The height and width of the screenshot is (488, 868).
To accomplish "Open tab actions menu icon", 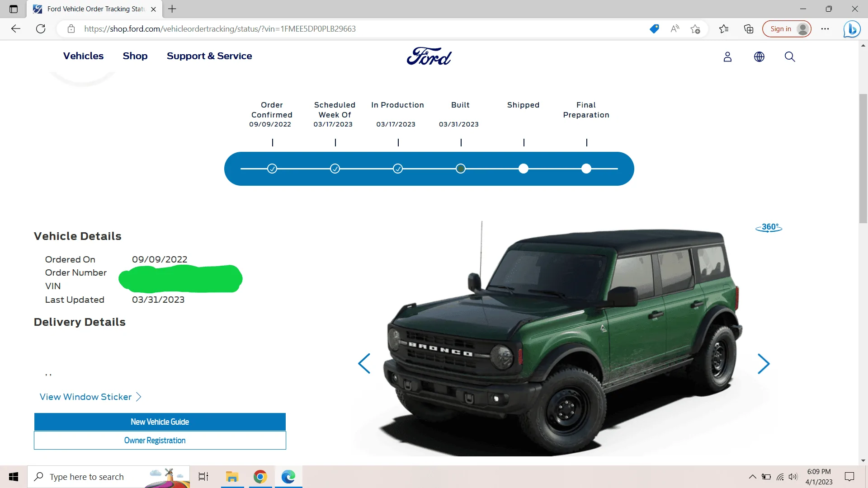I will [14, 9].
